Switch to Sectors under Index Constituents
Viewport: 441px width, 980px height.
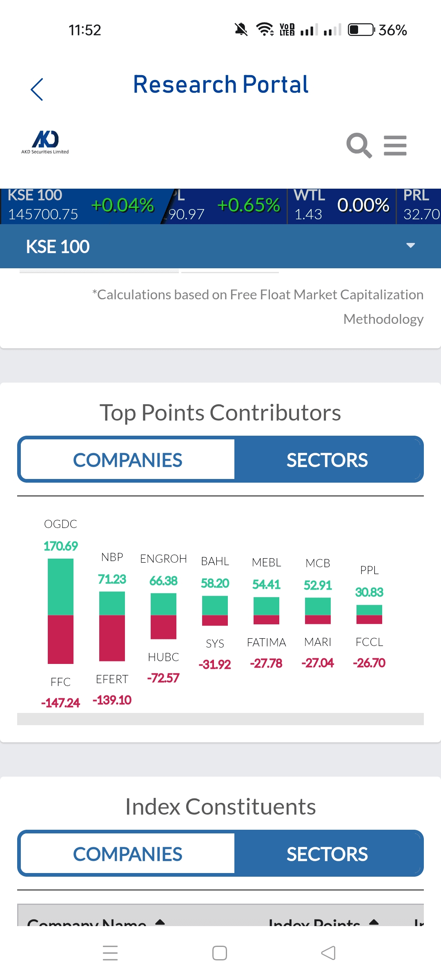(327, 854)
